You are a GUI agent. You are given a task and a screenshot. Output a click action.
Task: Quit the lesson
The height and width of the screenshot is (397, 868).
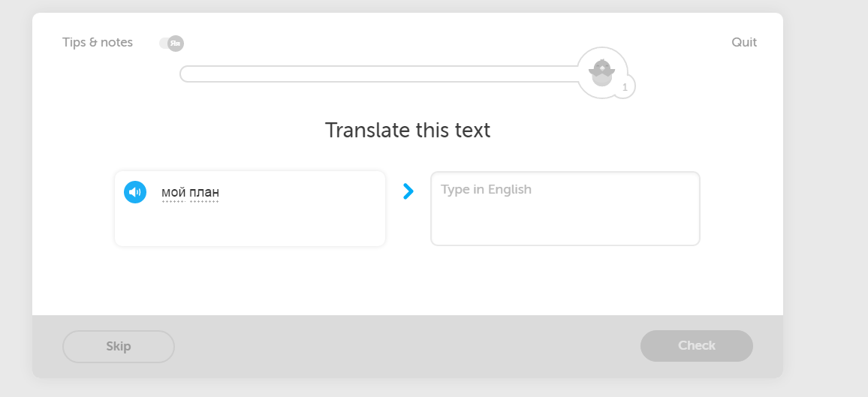click(744, 43)
